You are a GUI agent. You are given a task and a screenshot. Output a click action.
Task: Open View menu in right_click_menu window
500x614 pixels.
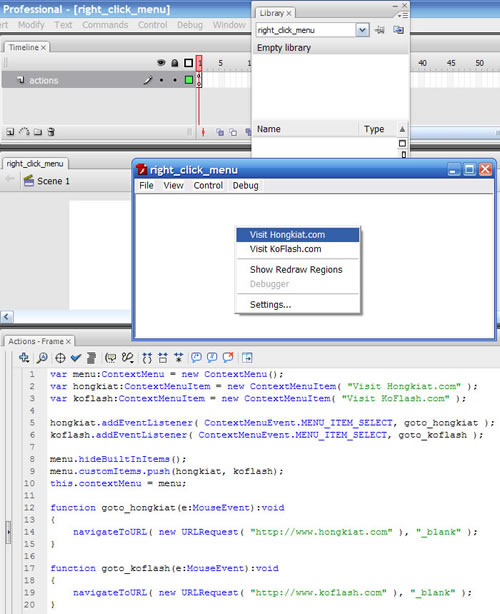point(173,186)
